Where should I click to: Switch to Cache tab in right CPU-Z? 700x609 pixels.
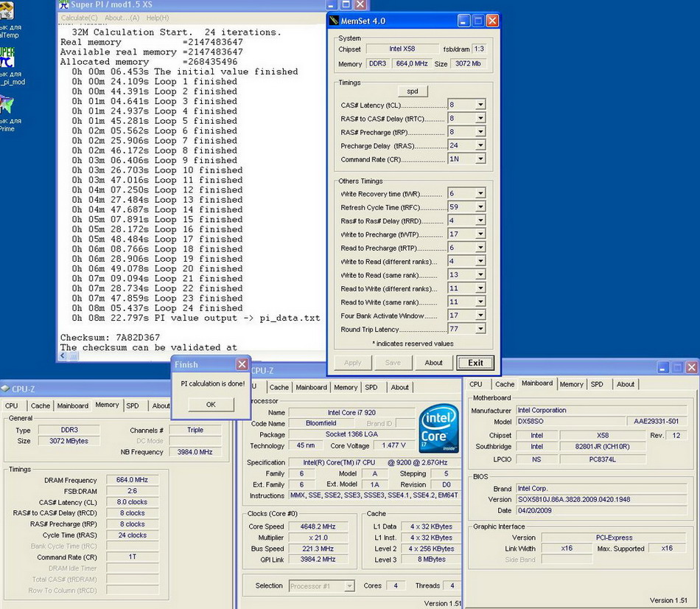tap(505, 384)
